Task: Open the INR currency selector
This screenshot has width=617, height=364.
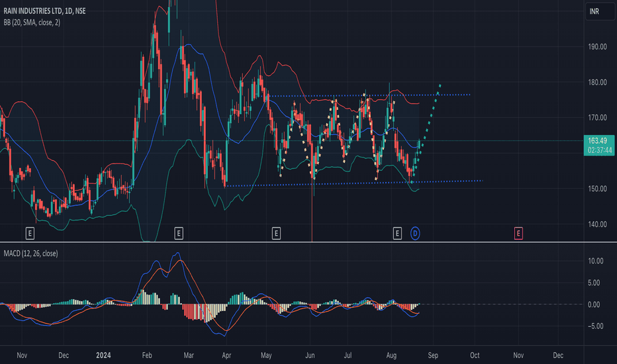Action: coord(600,11)
